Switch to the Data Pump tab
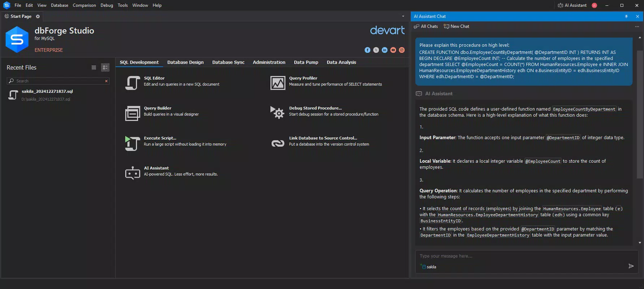The height and width of the screenshot is (289, 644). point(306,62)
